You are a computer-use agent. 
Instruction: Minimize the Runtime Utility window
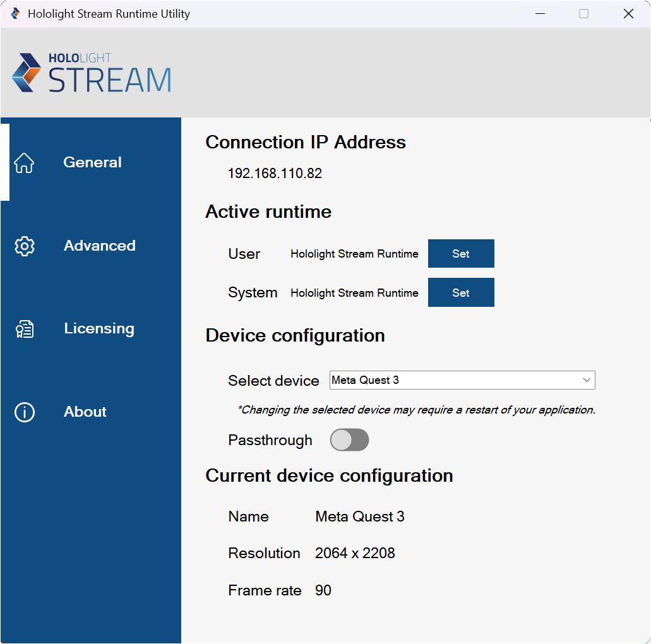540,14
